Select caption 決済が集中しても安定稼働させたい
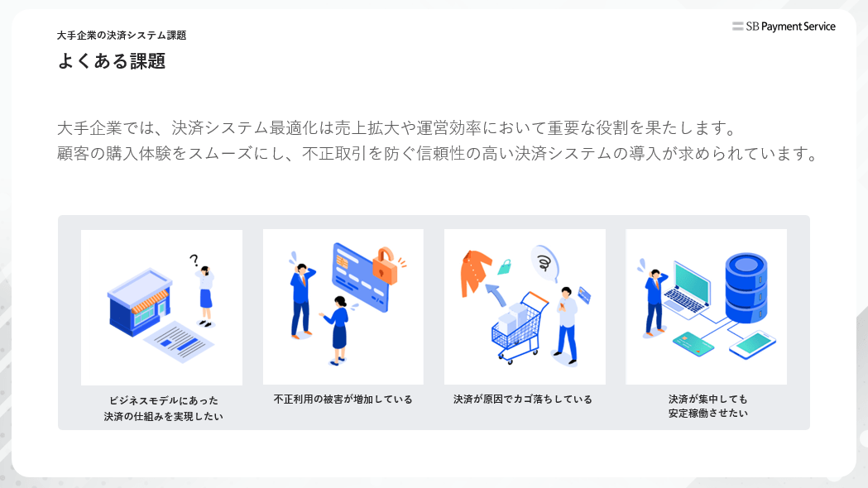Image resolution: width=868 pixels, height=488 pixels. point(708,406)
